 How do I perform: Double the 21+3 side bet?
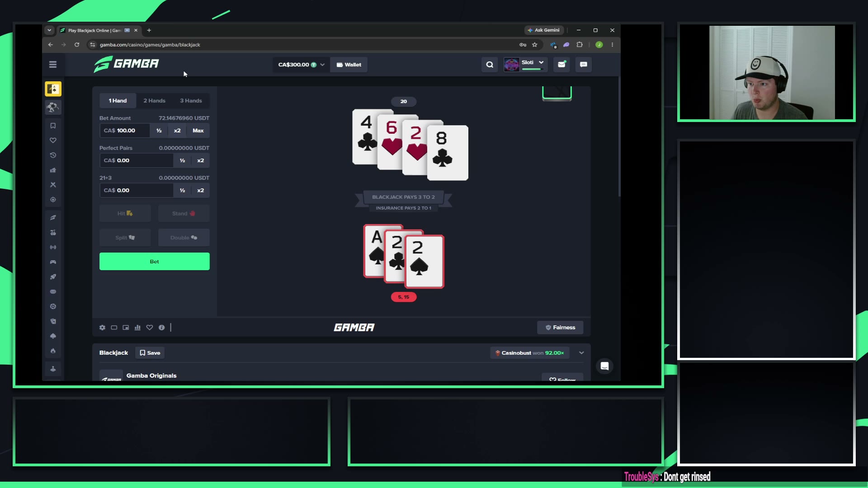[200, 190]
